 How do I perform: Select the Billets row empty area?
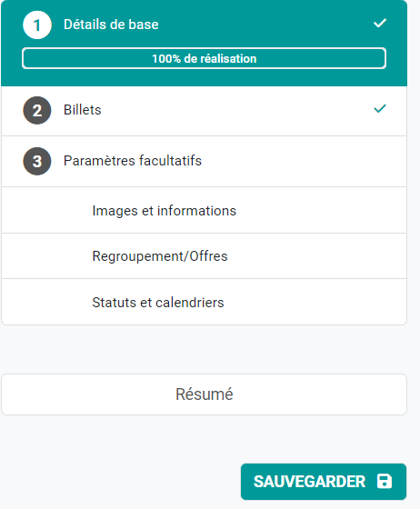(237, 110)
